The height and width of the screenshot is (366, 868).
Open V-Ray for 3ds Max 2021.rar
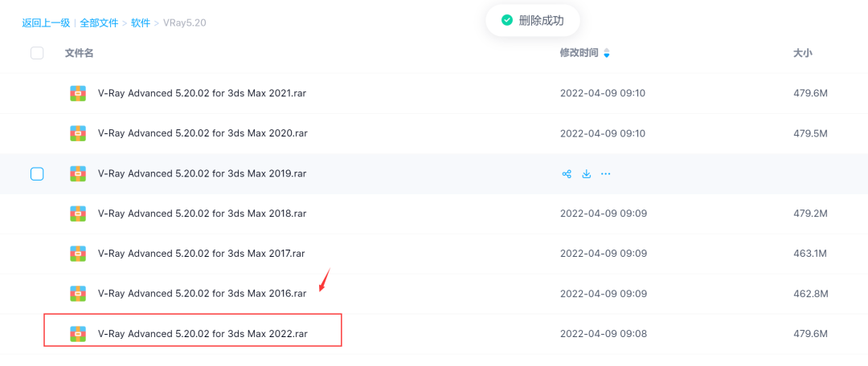click(x=202, y=93)
